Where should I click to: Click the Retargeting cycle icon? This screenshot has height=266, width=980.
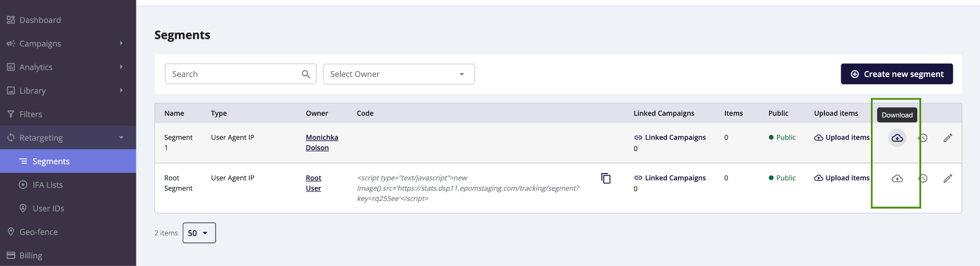pyautogui.click(x=11, y=138)
